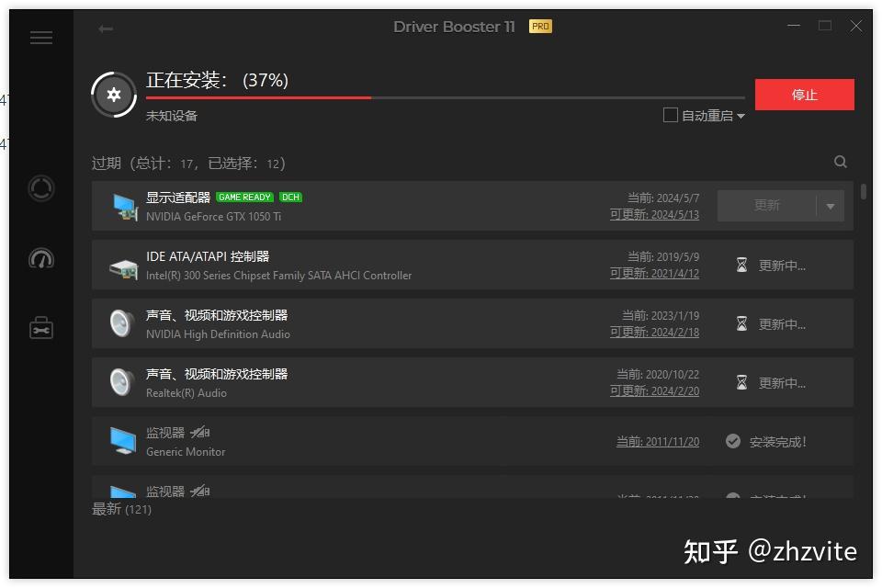
Task: Click the installation progress bar
Action: tap(446, 98)
